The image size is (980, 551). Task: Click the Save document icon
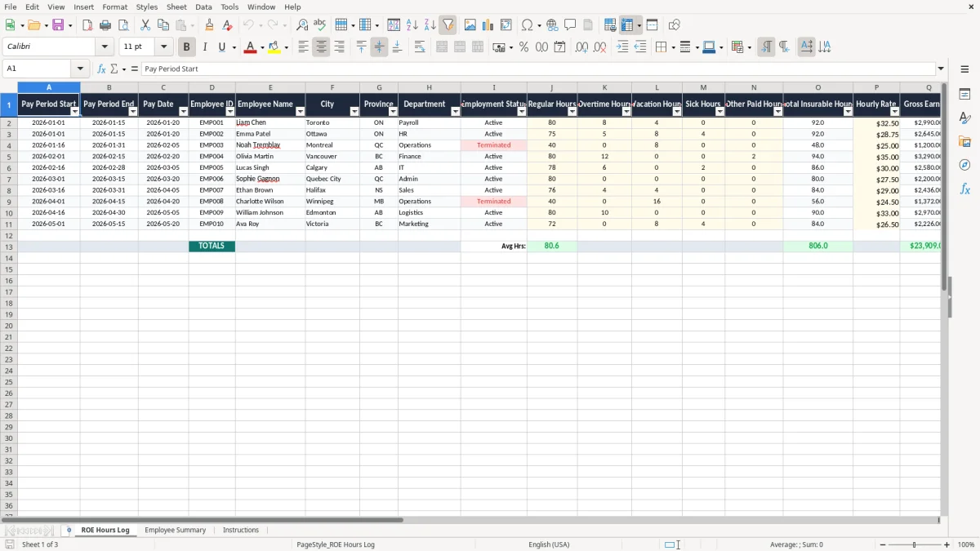pos(58,25)
